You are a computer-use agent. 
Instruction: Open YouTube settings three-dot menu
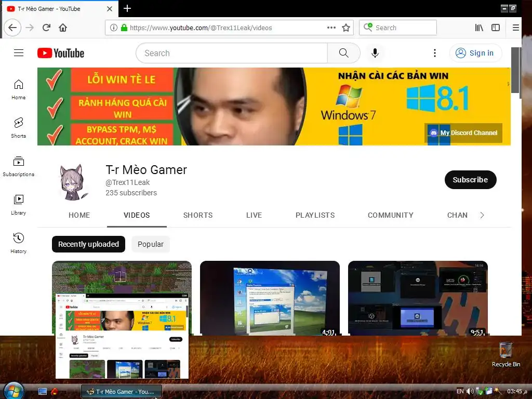pos(435,53)
